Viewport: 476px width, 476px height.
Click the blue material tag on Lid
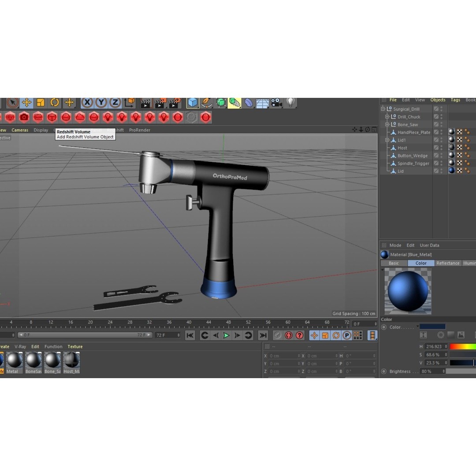pyautogui.click(x=452, y=171)
